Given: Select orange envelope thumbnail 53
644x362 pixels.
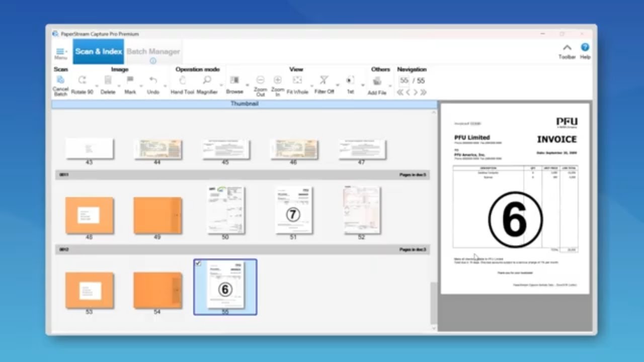Looking at the screenshot, I should (x=90, y=290).
